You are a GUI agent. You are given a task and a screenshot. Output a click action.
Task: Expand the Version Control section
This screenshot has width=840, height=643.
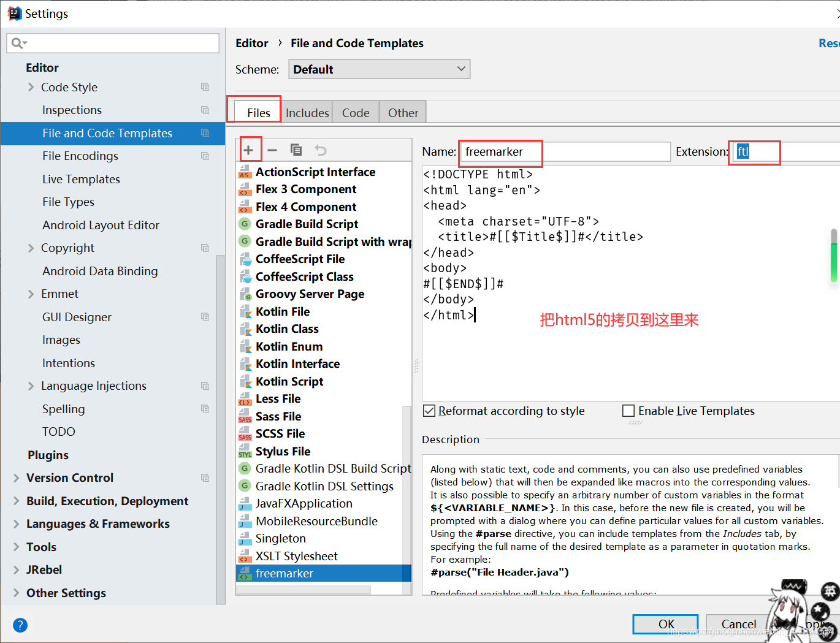coord(17,477)
